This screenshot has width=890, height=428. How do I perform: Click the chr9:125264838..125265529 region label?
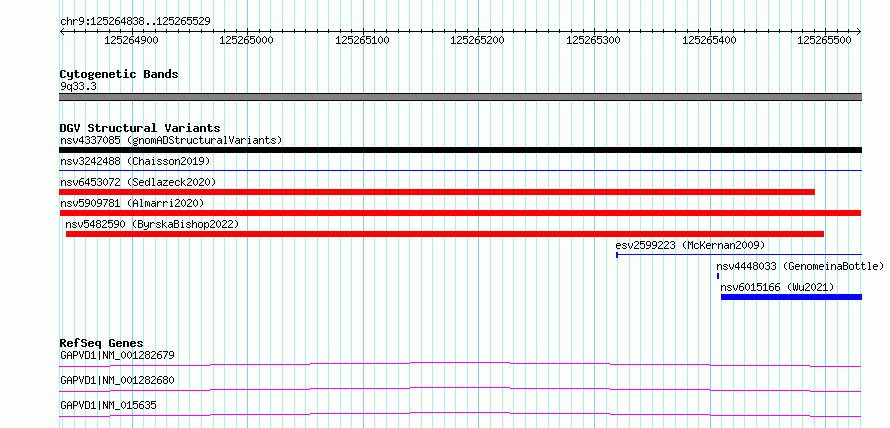tap(135, 22)
